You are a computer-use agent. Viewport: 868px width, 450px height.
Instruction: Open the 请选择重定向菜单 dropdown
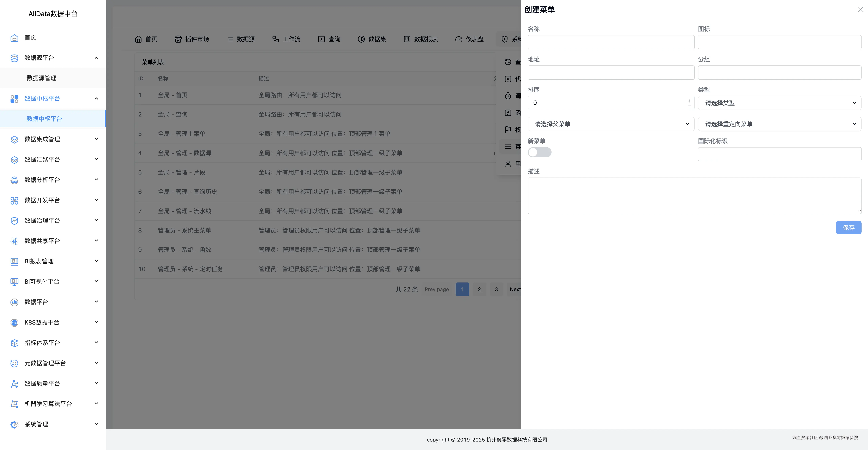tap(779, 124)
